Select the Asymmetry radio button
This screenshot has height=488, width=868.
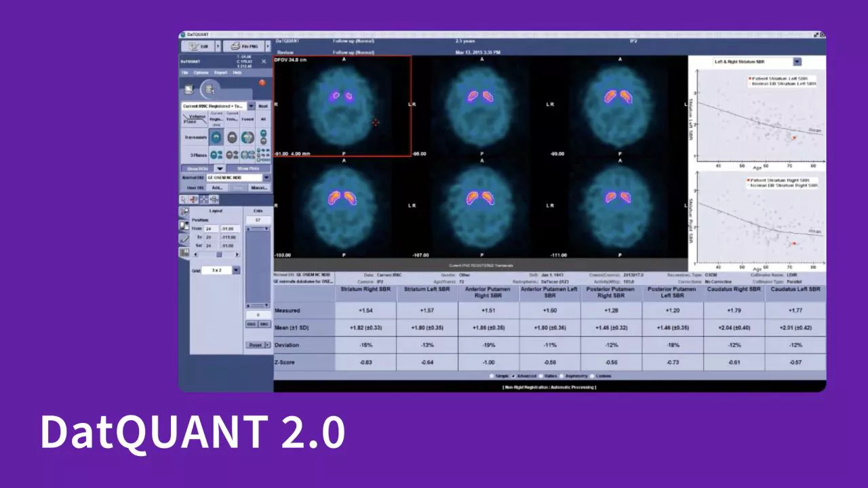(563, 375)
